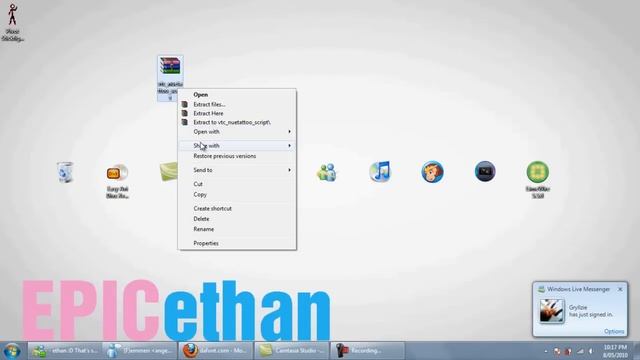This screenshot has height=360, width=640.
Task: Choose Create shortcut in the context menu
Action: 237,209
